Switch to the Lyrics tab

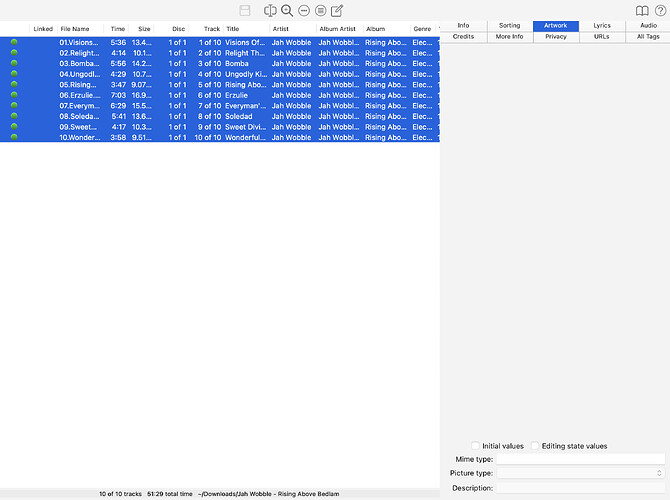point(602,26)
